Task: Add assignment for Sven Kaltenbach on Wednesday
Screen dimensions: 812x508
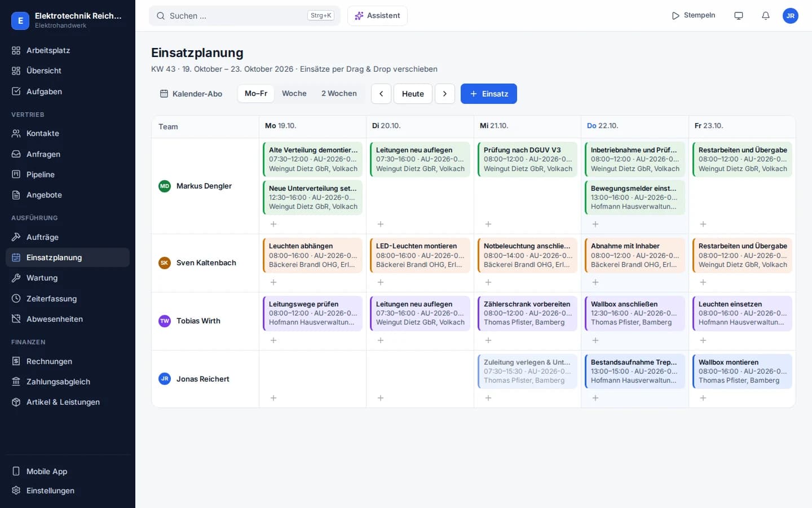Action: [x=488, y=282]
